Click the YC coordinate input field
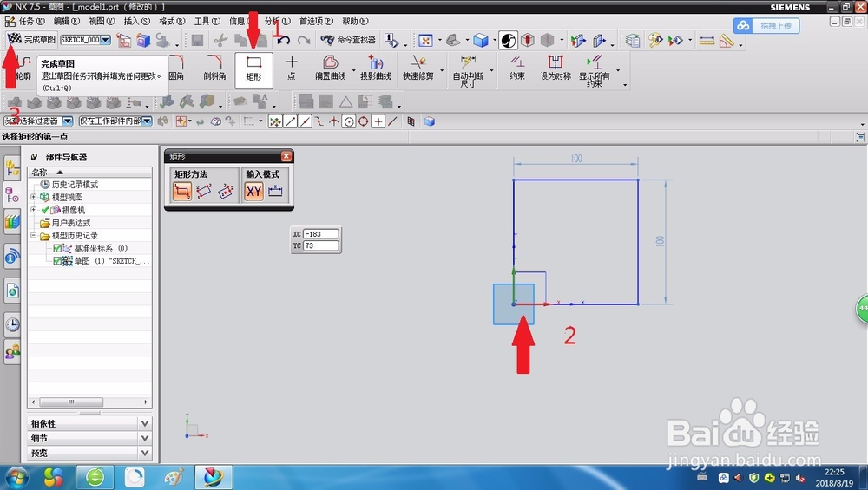 (x=321, y=245)
